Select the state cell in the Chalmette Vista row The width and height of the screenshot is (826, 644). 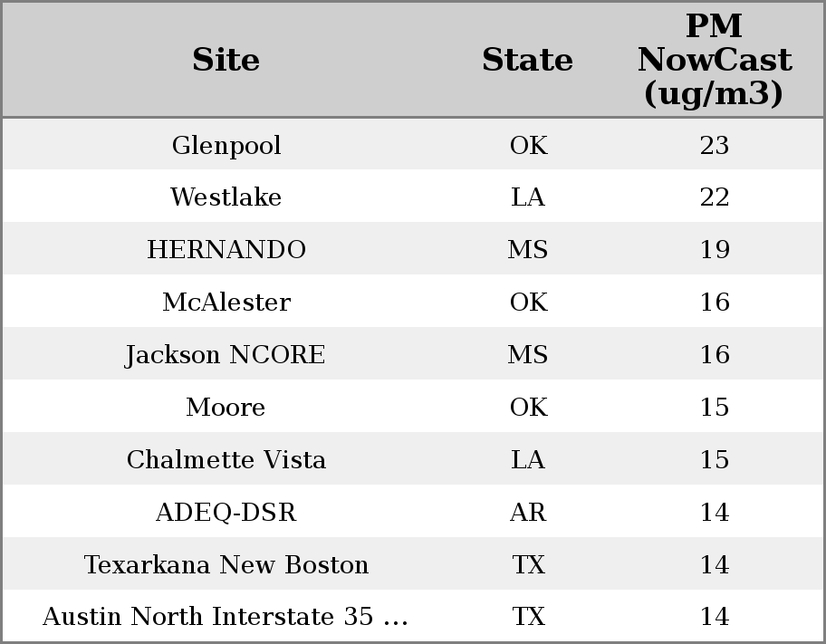point(528,460)
